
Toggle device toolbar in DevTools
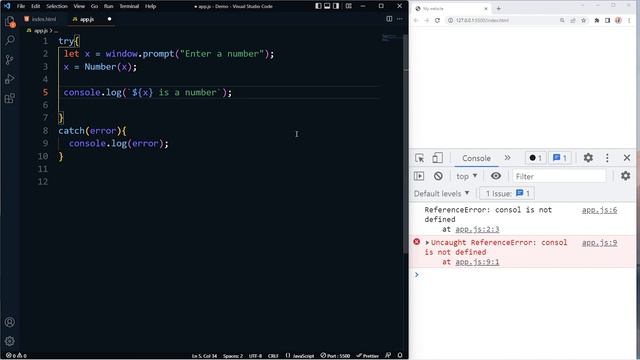pos(437,158)
